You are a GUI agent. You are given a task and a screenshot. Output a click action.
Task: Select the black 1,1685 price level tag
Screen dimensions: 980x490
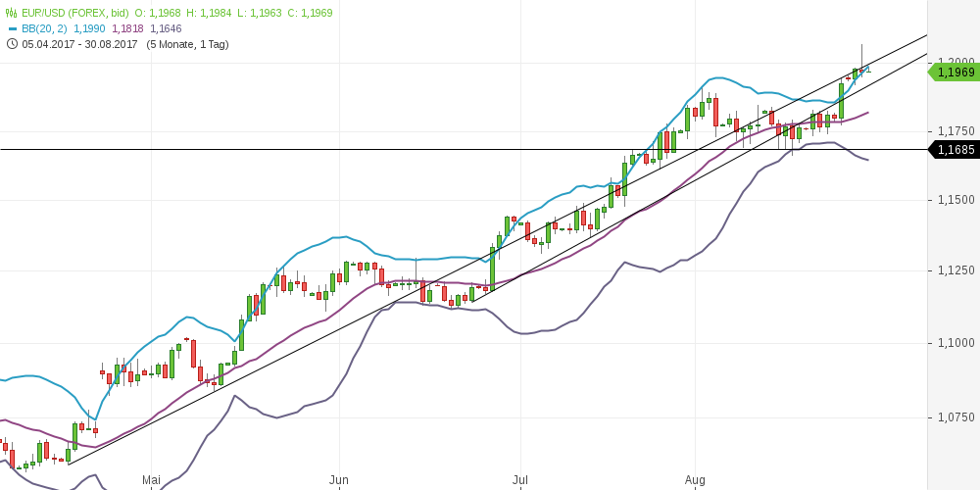tap(954, 150)
